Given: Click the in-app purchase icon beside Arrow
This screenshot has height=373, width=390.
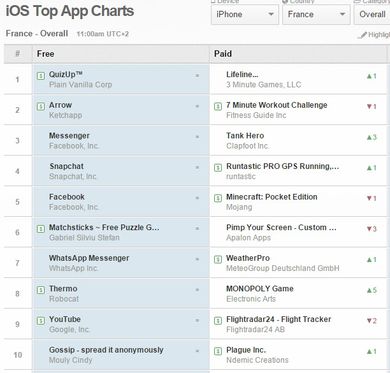Looking at the screenshot, I should click(41, 107).
